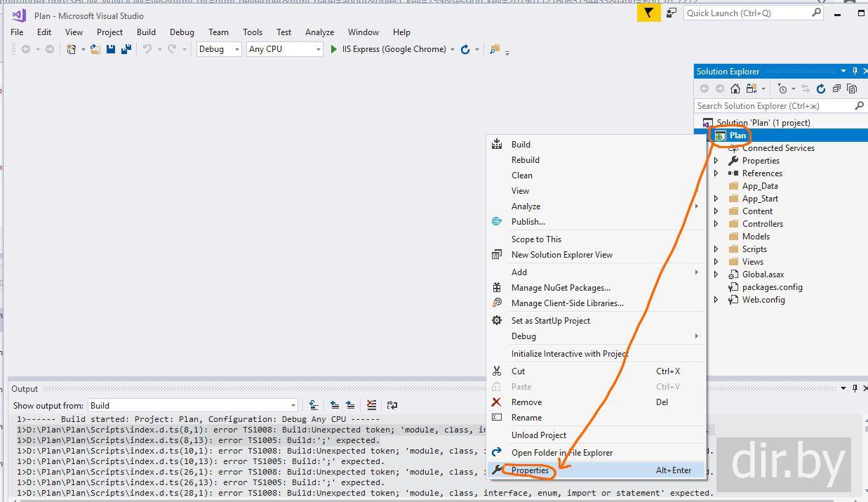868x502 pixels.
Task: Click the Solution Explorer Home icon
Action: [x=735, y=88]
